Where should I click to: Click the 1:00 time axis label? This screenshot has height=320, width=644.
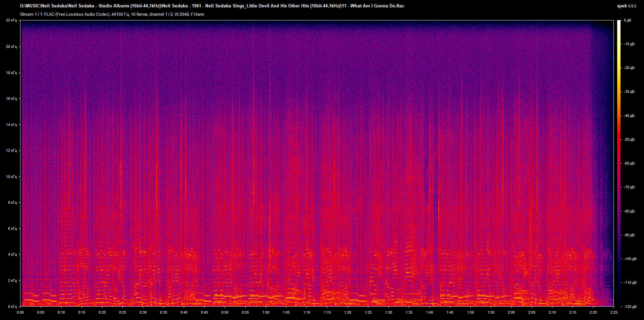pyautogui.click(x=266, y=312)
